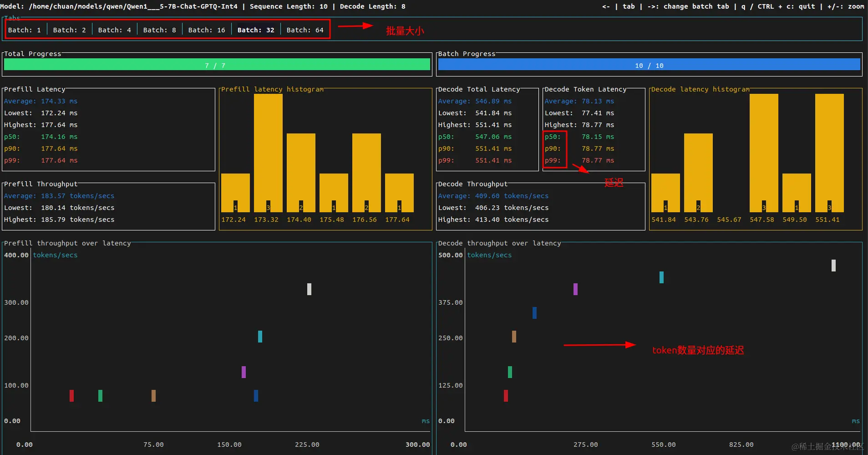868x455 pixels.
Task: Click the Total Progress bar showing 7 / 7
Action: point(217,64)
